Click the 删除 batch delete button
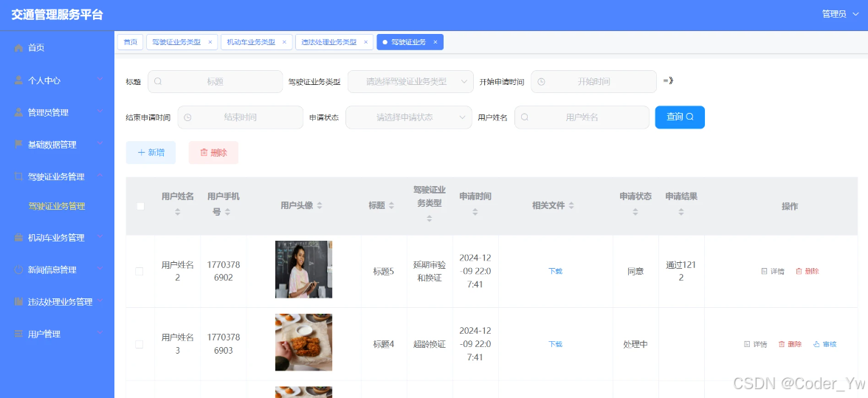868x398 pixels. point(213,153)
